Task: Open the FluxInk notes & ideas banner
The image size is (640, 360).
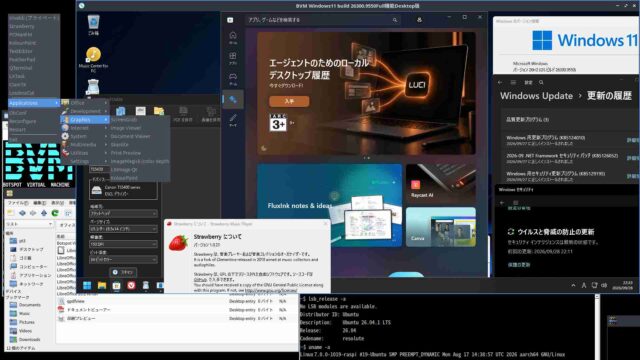Action: (329, 205)
